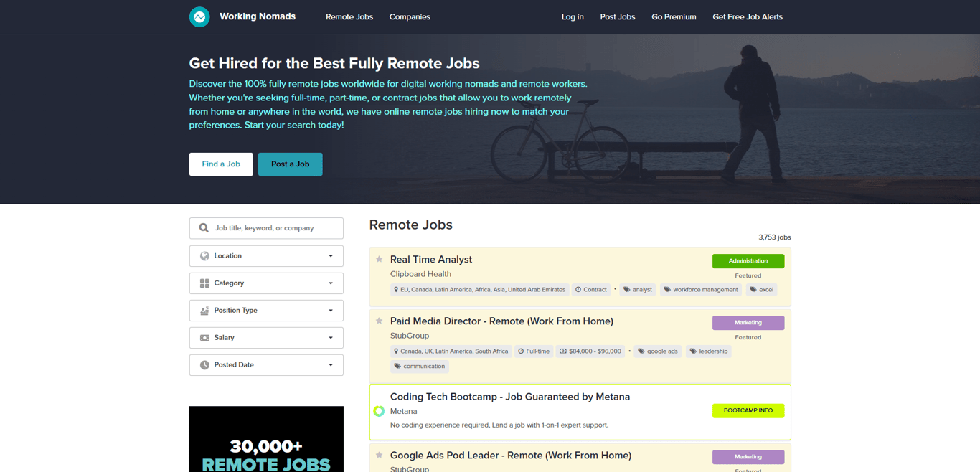Open the StubGroup link under Paid Media Director

tap(410, 336)
